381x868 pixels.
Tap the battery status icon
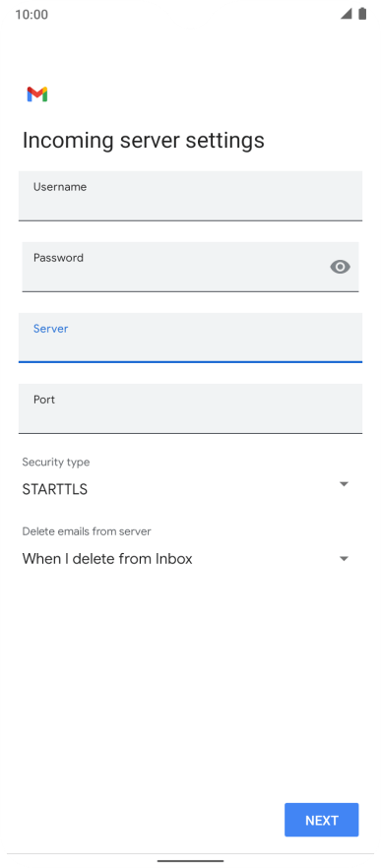pos(362,14)
